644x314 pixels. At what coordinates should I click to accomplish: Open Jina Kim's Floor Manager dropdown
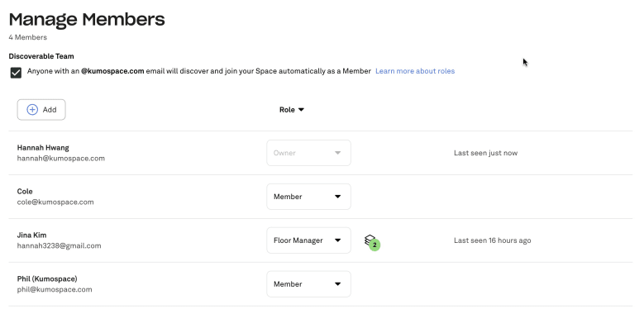[308, 240]
